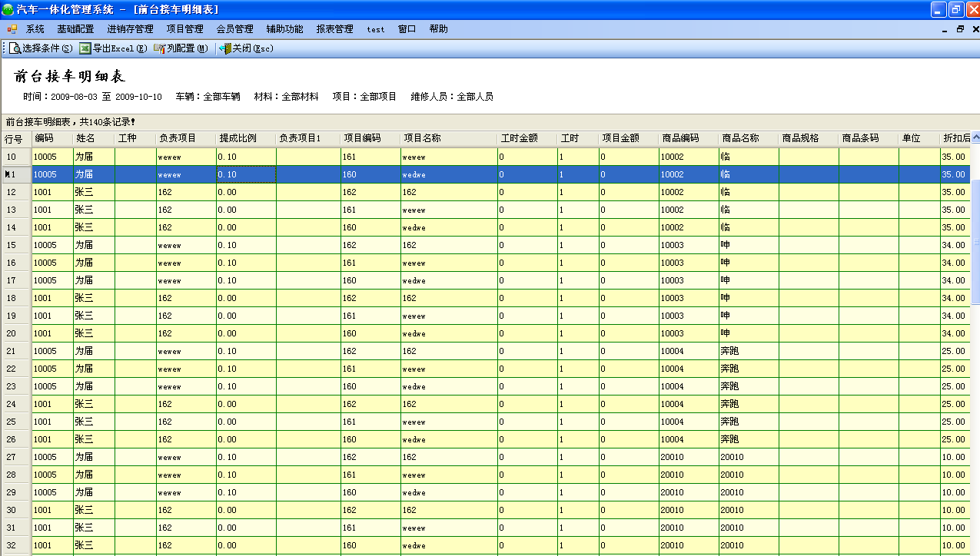Open the 窗口 menu
The image size is (980, 556).
[407, 29]
